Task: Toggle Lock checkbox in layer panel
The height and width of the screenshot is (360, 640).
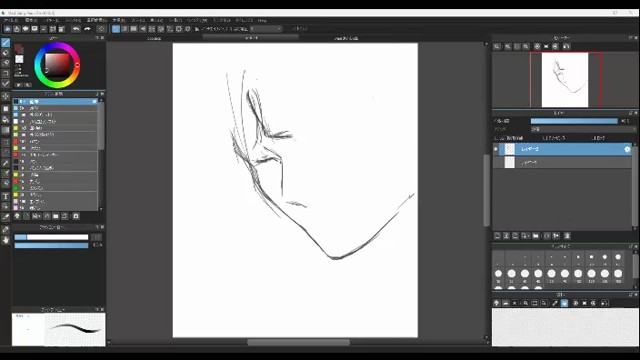Action: click(594, 138)
